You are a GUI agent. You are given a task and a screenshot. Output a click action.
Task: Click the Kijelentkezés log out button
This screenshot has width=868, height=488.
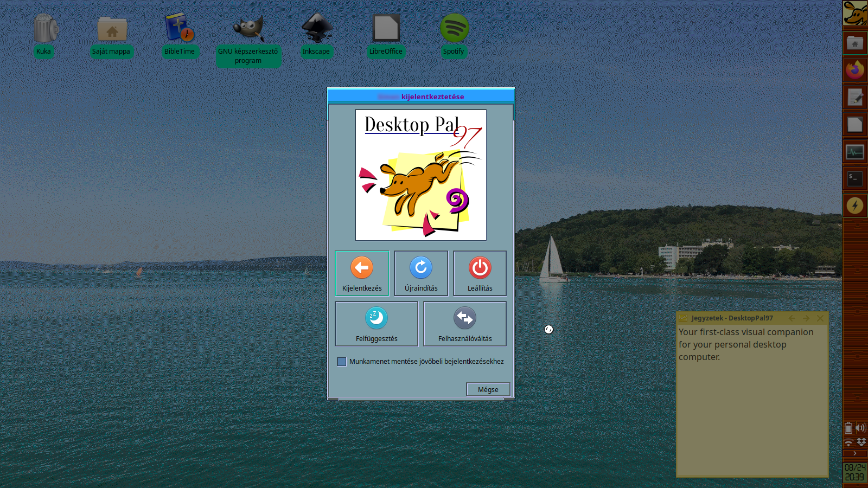[362, 273]
